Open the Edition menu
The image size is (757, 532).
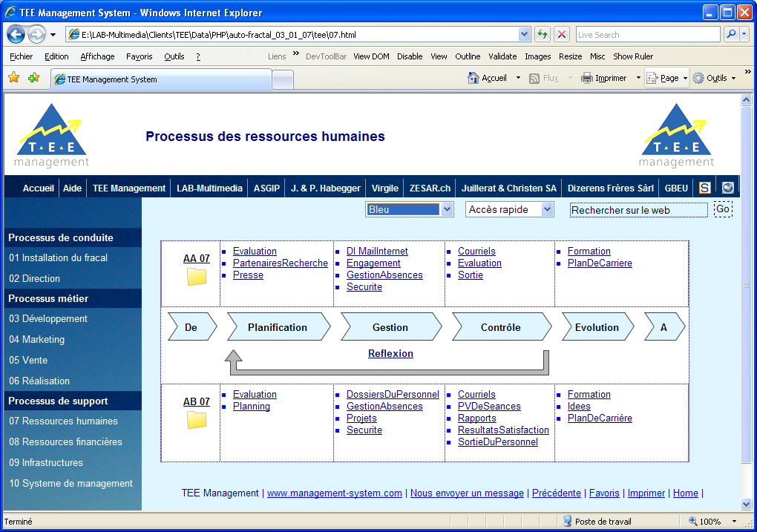[56, 56]
